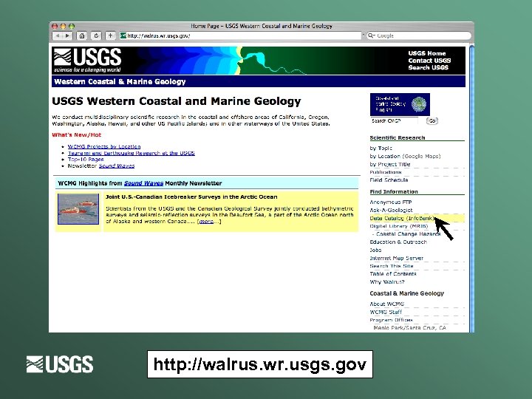532x399 pixels.
Task: Reload the page with the refresh icon
Action: pos(96,35)
